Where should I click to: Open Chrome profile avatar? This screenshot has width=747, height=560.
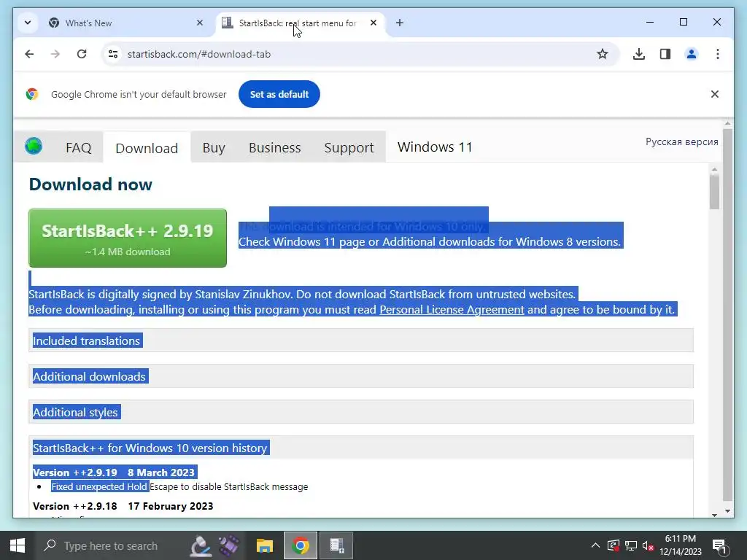(692, 54)
